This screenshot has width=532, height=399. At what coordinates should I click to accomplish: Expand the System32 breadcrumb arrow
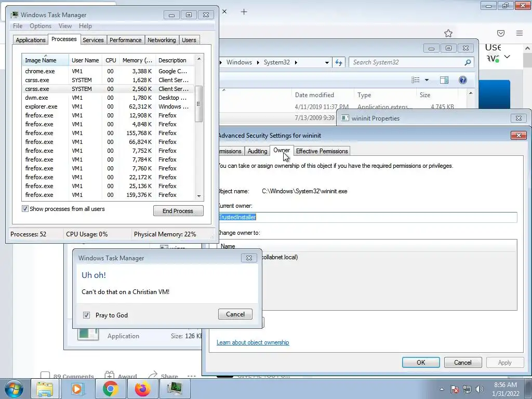click(x=296, y=62)
